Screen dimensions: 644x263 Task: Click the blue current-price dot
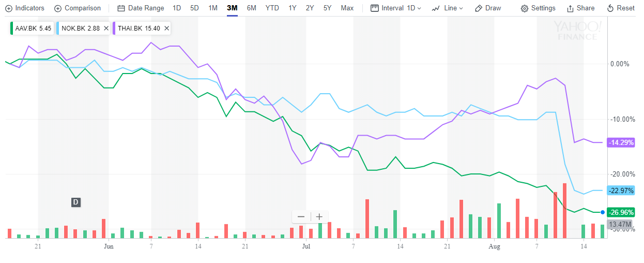click(603, 212)
